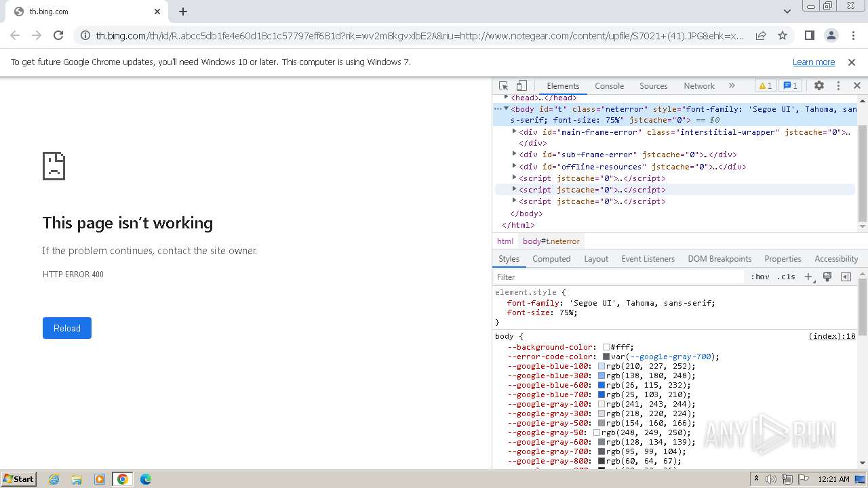Open --google-blue-100 color swatch
868x488 pixels.
tap(601, 366)
